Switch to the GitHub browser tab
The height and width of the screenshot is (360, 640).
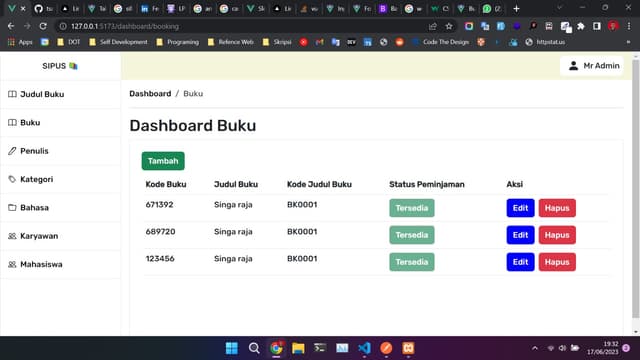click(43, 9)
